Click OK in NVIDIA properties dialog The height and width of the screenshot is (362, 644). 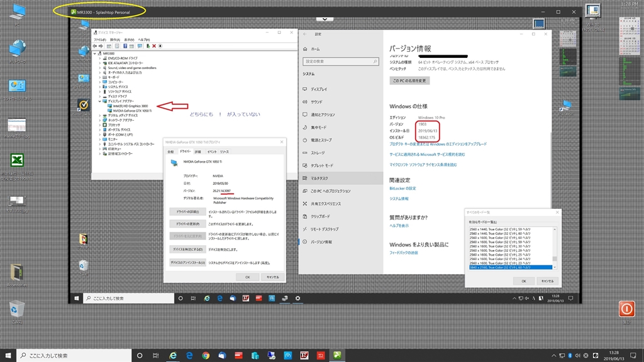(247, 277)
